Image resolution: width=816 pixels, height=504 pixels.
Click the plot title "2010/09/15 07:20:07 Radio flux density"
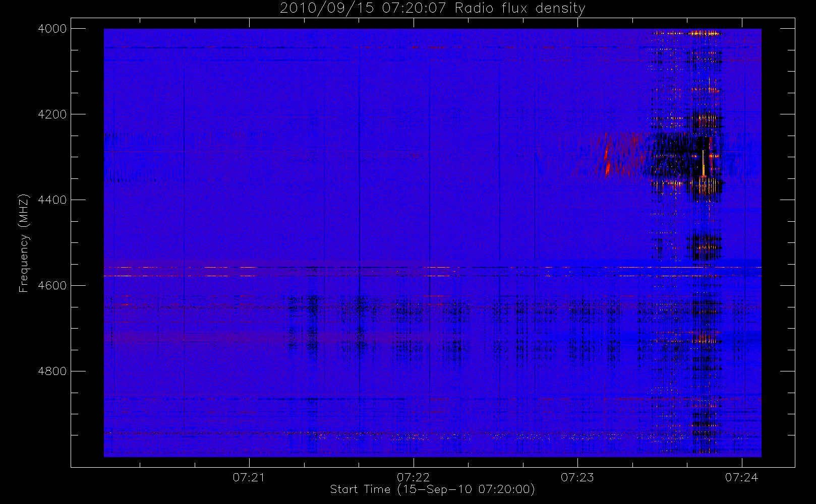432,8
